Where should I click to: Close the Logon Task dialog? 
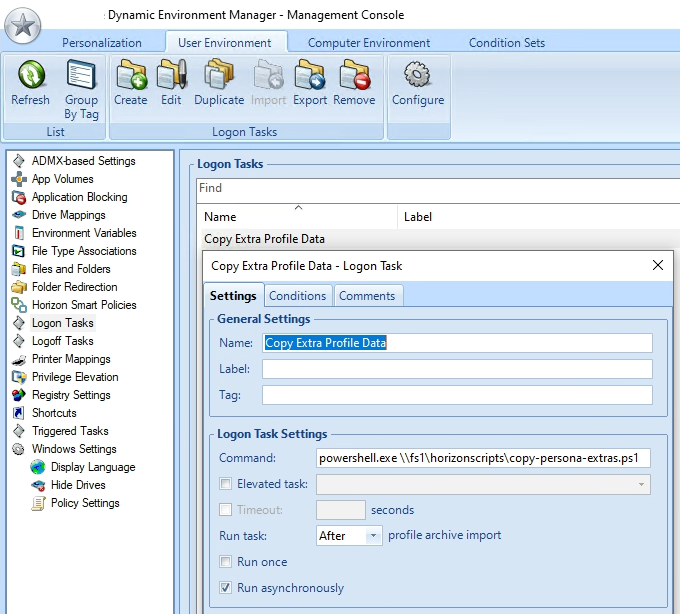(x=657, y=265)
